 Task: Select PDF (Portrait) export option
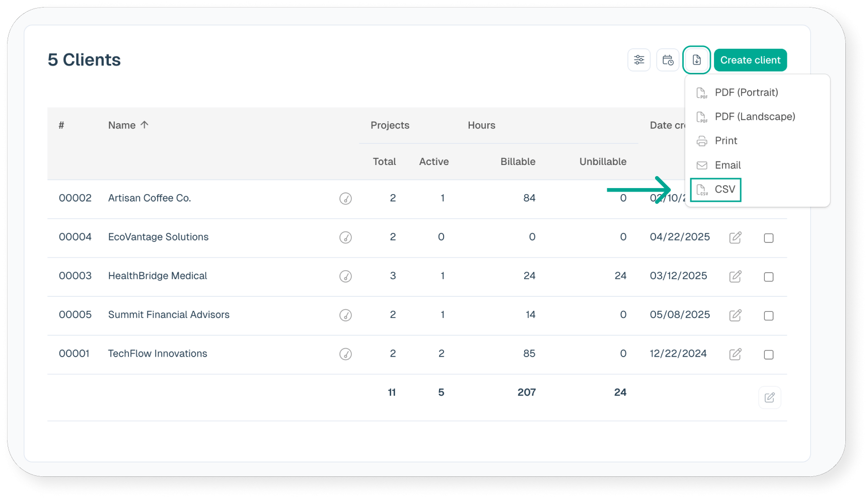(746, 93)
